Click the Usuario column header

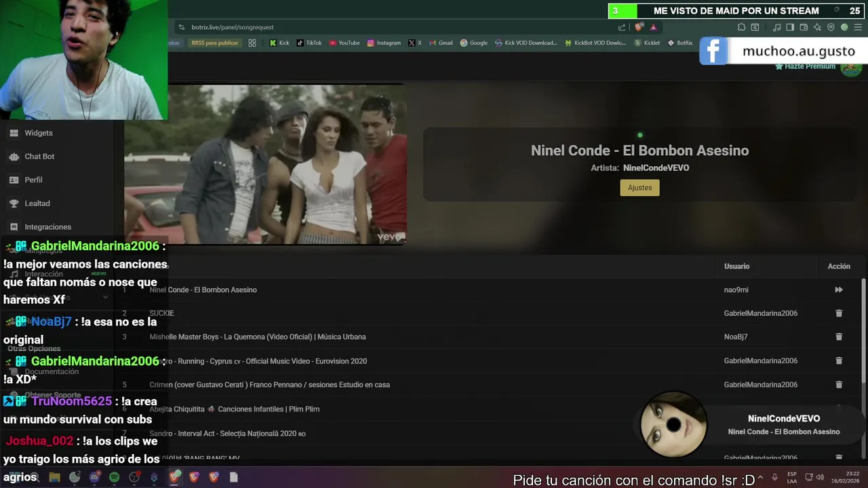736,266
